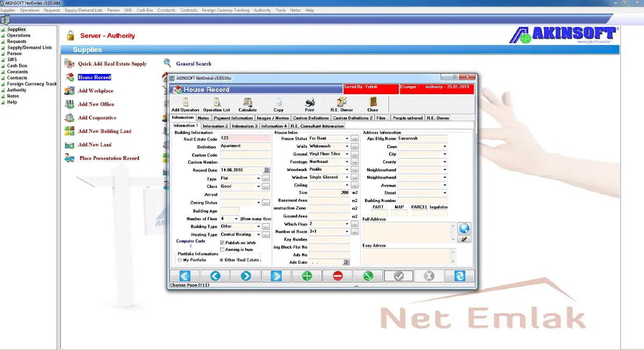
Task: Click the Definition input field
Action: (245, 146)
